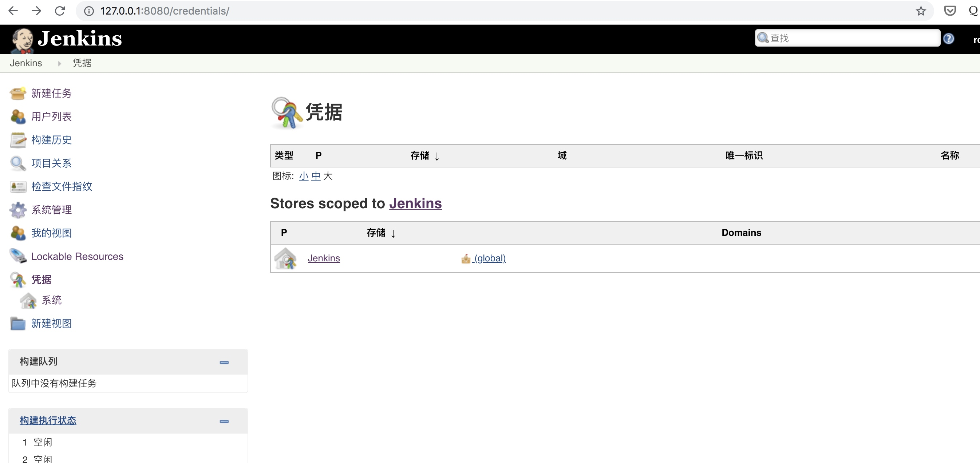Select the System (系统) sub-item under Credentials

[51, 300]
